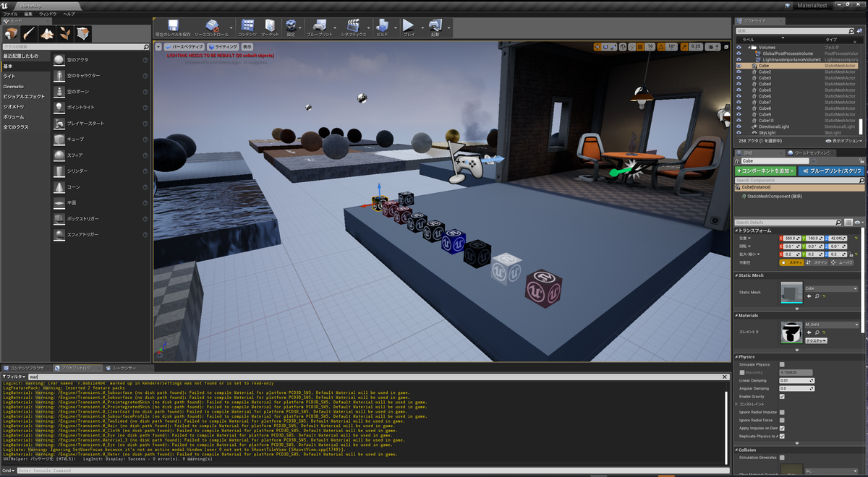Image resolution: width=868 pixels, height=477 pixels.
Task: Open the コンテンツ (Content) browser icon
Action: pyautogui.click(x=248, y=25)
